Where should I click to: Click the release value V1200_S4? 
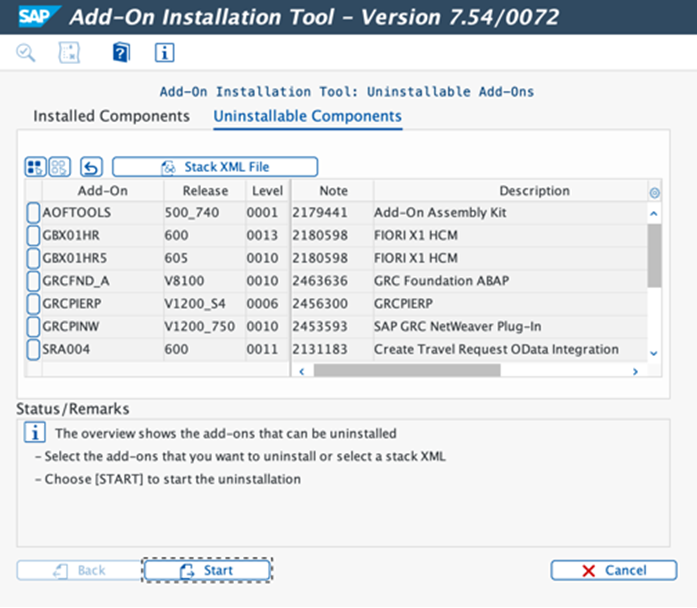[195, 304]
